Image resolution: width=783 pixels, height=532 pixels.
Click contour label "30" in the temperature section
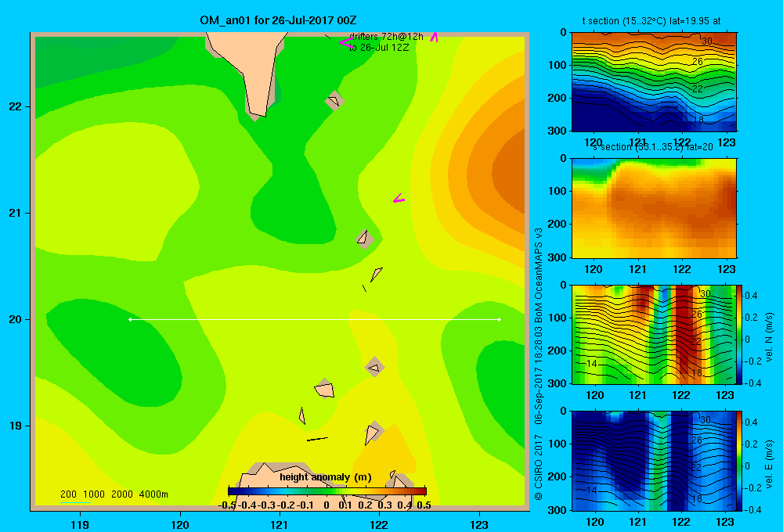click(x=707, y=41)
